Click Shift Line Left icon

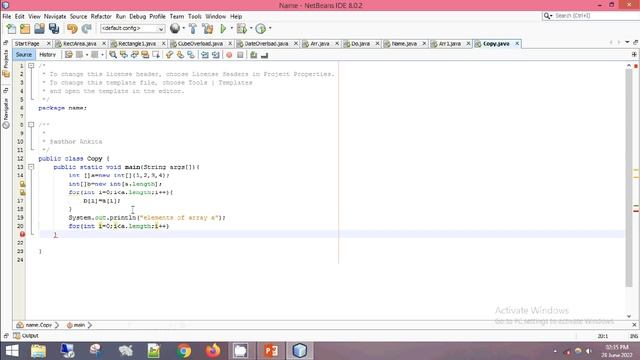tap(204, 55)
